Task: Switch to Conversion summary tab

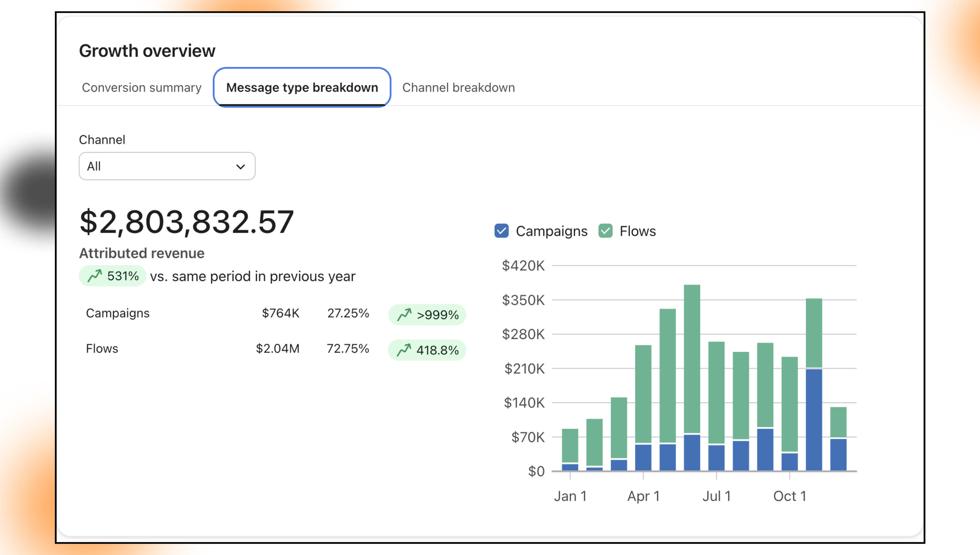Action: click(141, 88)
